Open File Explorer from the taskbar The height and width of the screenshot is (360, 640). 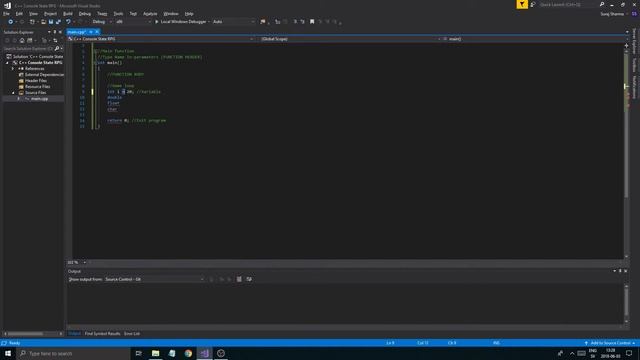point(156,353)
